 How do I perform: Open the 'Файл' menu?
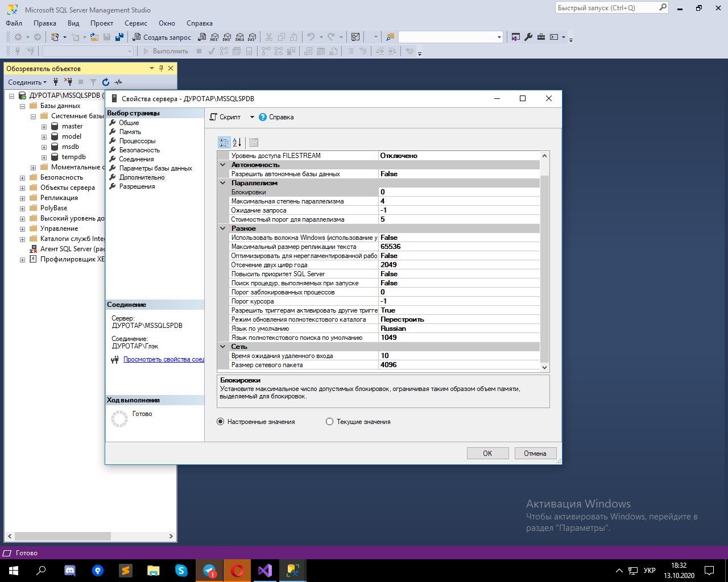[x=14, y=23]
